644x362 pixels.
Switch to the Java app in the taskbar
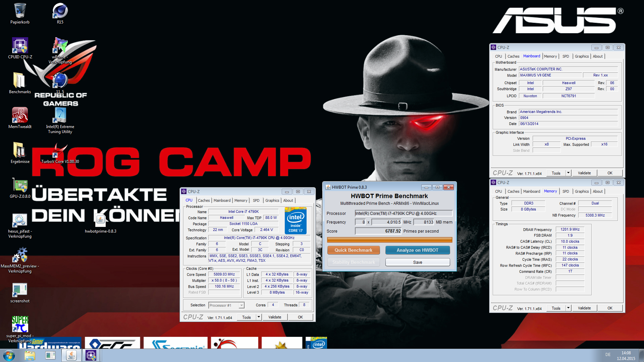click(x=71, y=355)
